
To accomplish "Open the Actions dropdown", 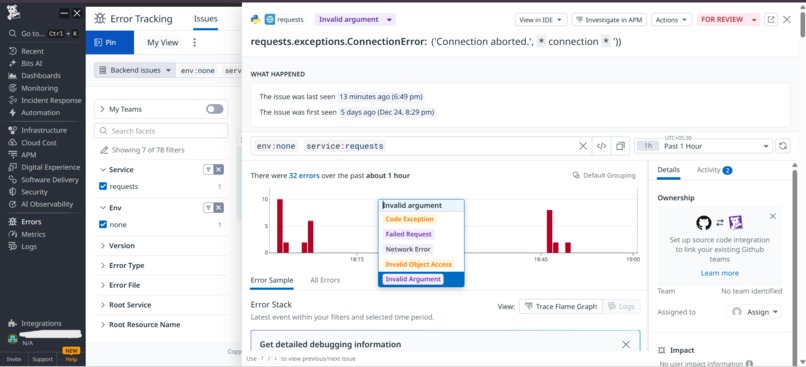I will [671, 20].
